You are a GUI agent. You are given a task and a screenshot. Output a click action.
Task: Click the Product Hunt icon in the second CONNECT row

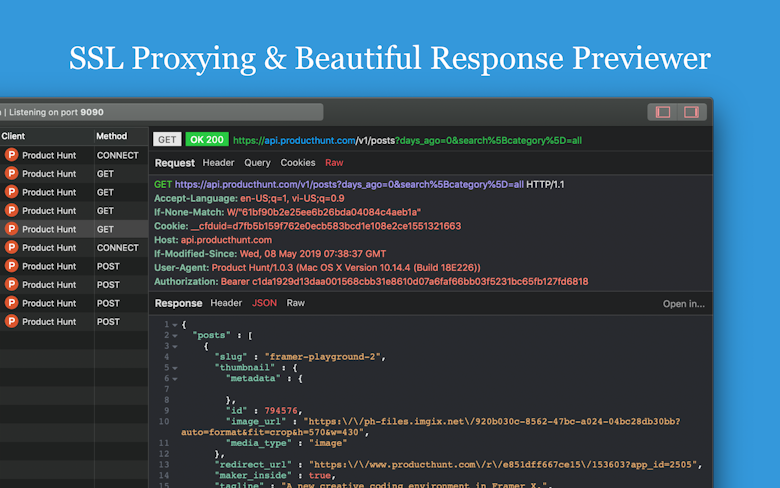click(x=11, y=247)
